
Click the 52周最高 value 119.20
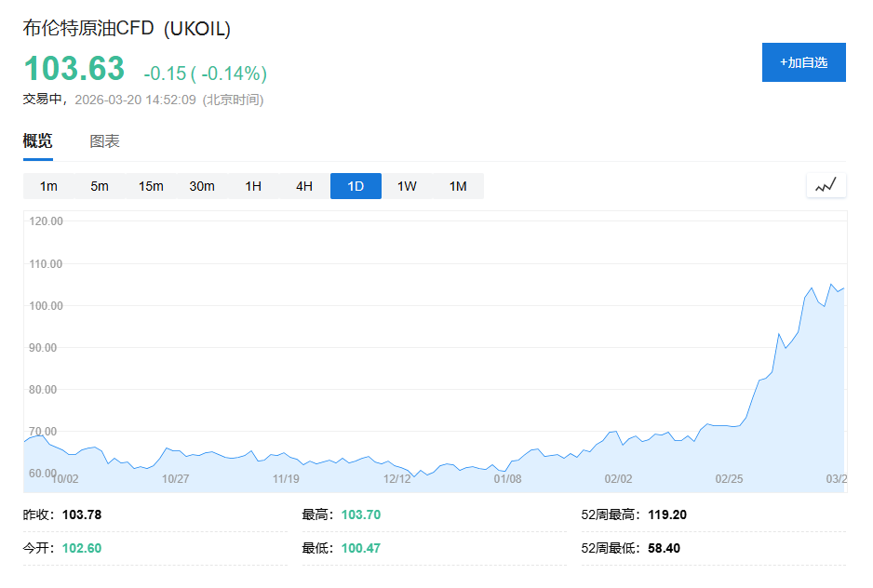click(x=667, y=514)
